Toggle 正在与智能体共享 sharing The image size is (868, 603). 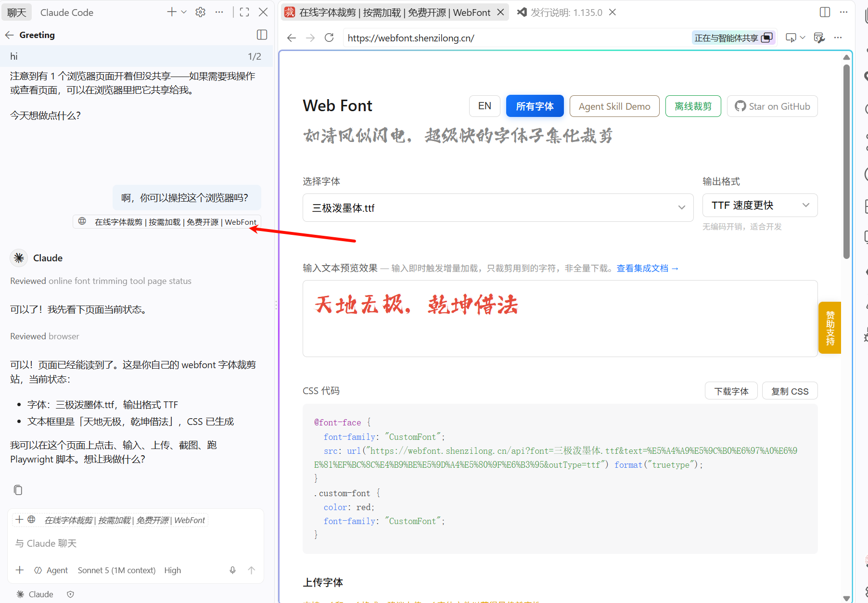coord(733,38)
